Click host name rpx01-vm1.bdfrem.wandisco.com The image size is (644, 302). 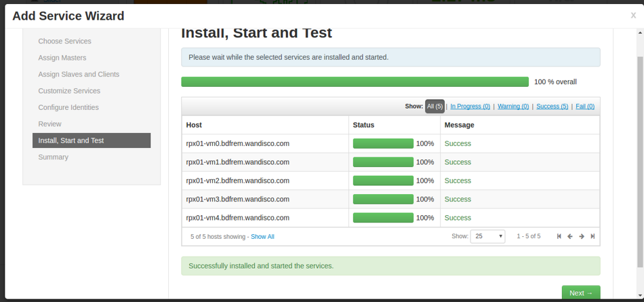237,162
